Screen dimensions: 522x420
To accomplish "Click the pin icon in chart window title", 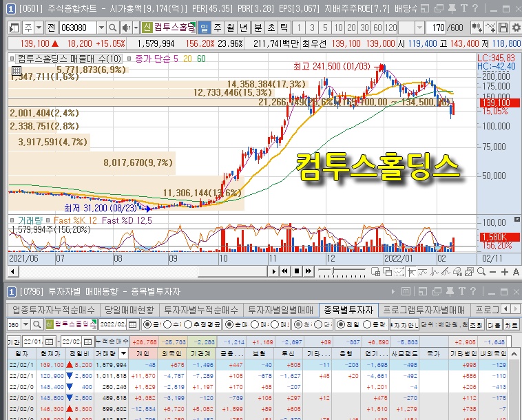I will 452,8.
